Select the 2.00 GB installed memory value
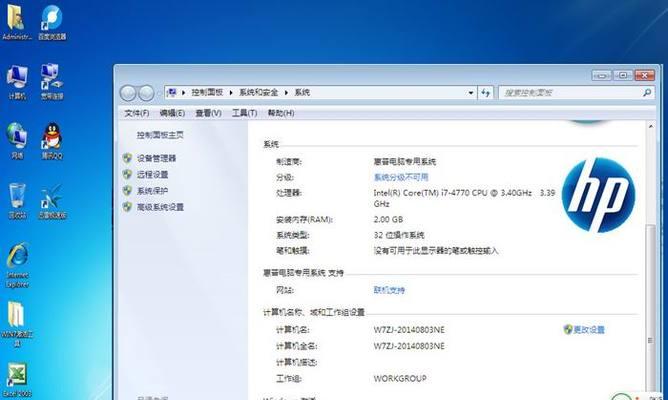Screen dimensions: 668x400 388,220
